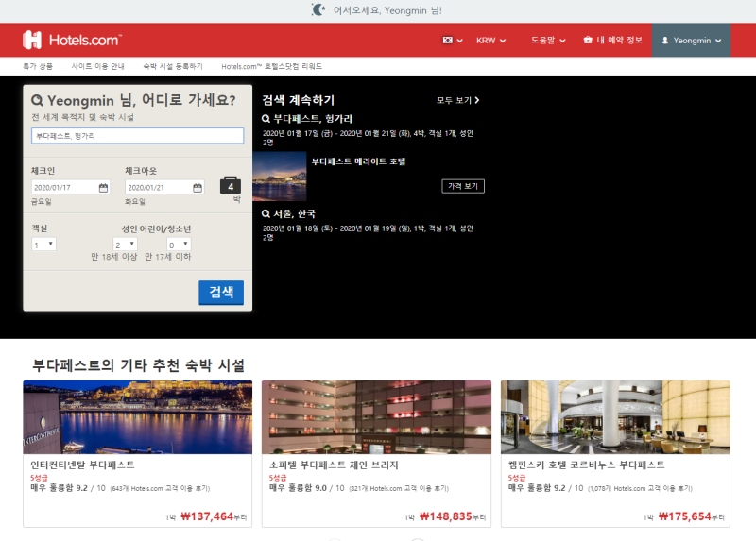Open the 인터컨티넨탈 부다페스트 hotel name
The width and height of the screenshot is (756, 541).
click(x=82, y=465)
